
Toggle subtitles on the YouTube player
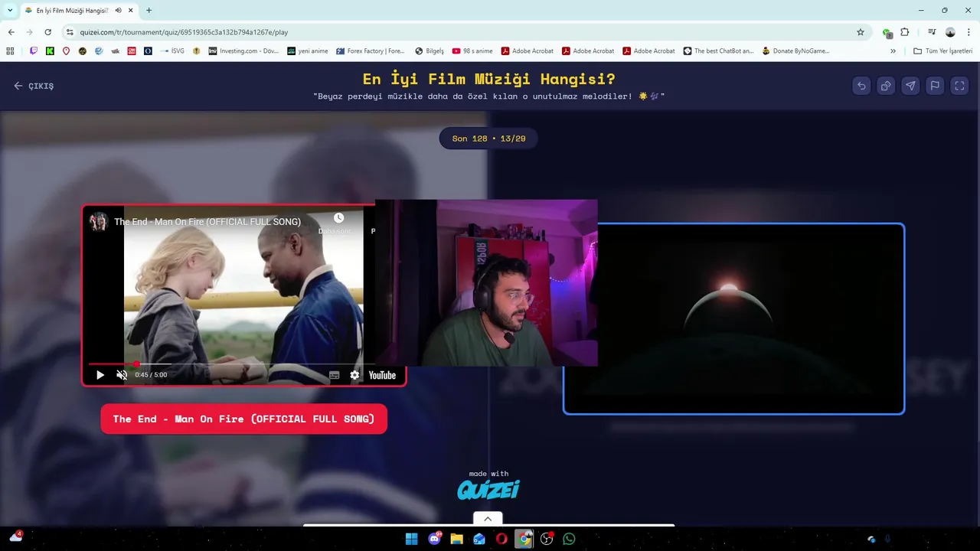pyautogui.click(x=335, y=375)
